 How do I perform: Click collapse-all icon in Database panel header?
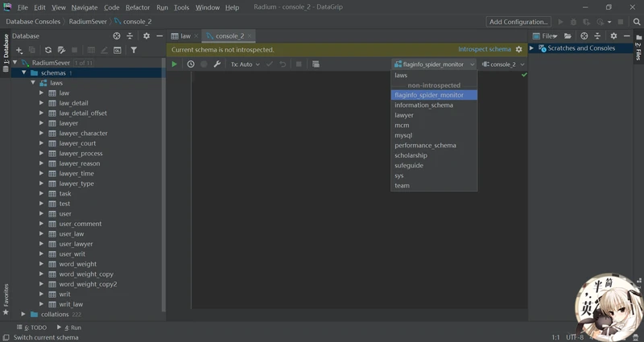pos(130,36)
